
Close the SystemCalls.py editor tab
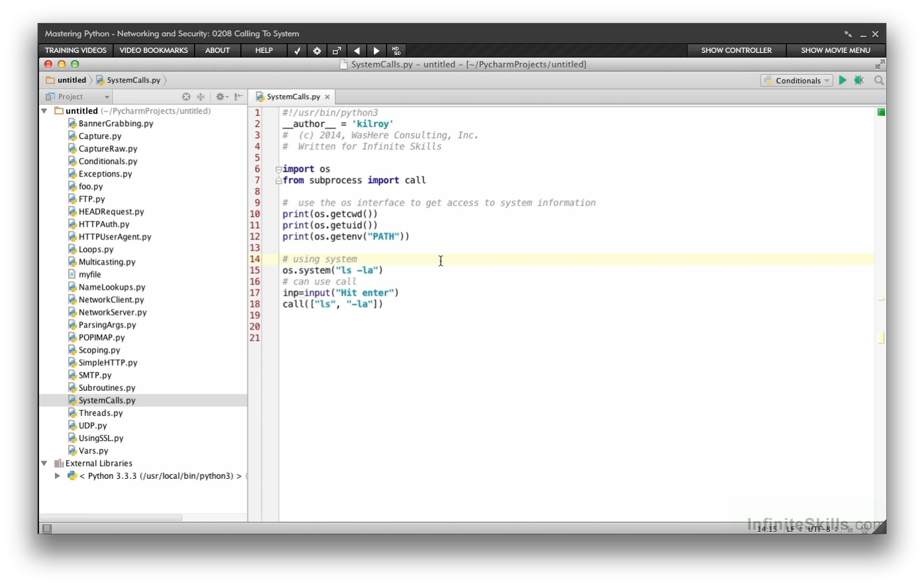[x=327, y=97]
